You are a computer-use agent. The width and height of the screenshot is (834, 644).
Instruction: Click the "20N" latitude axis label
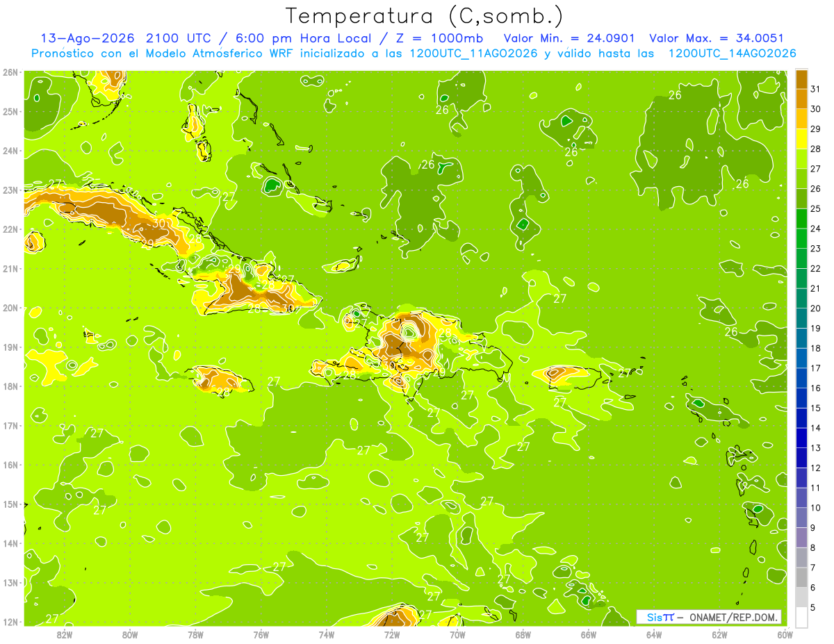click(x=10, y=308)
